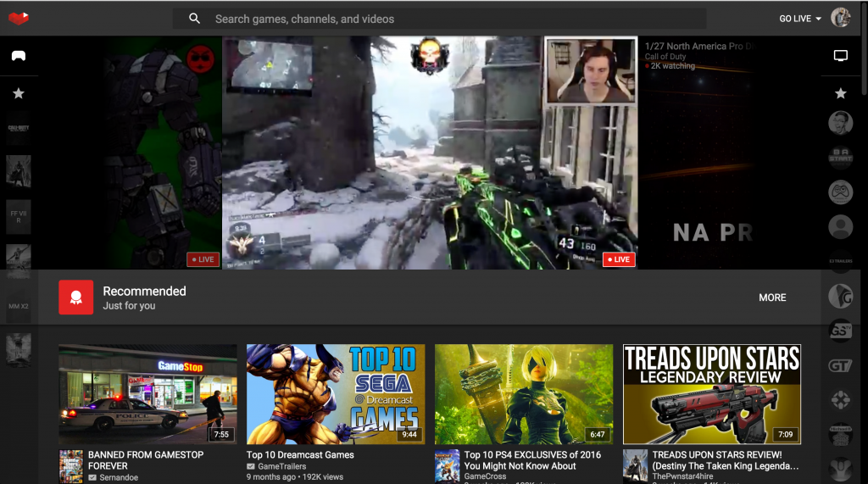The image size is (868, 484).
Task: Open the BA START channel icon
Action: pyautogui.click(x=840, y=157)
